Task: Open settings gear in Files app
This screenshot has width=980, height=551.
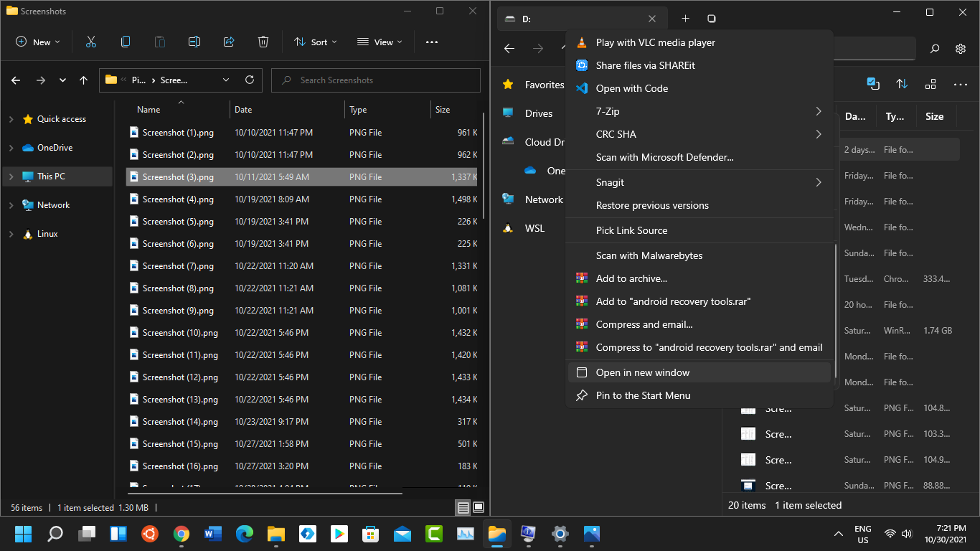Action: (961, 49)
